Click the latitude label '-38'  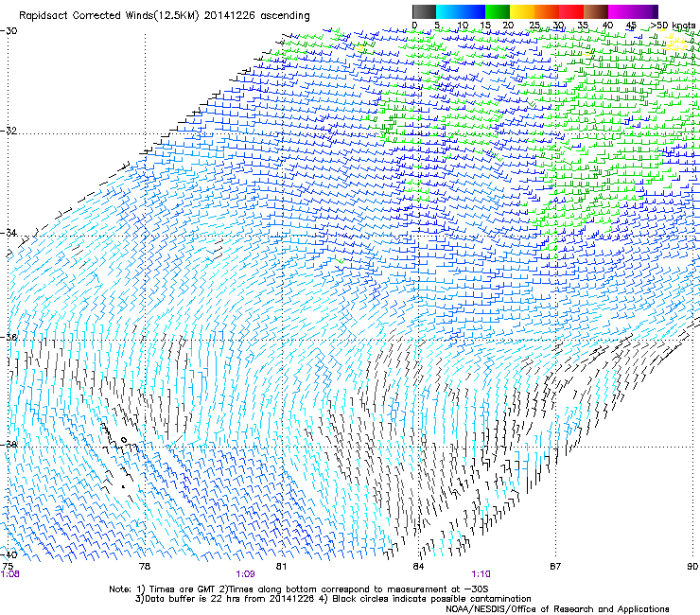(9, 445)
